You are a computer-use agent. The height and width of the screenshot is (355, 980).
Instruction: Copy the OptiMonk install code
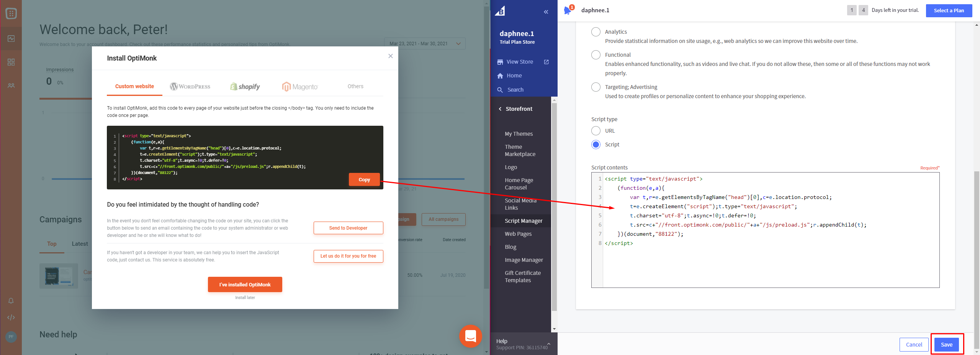(364, 179)
